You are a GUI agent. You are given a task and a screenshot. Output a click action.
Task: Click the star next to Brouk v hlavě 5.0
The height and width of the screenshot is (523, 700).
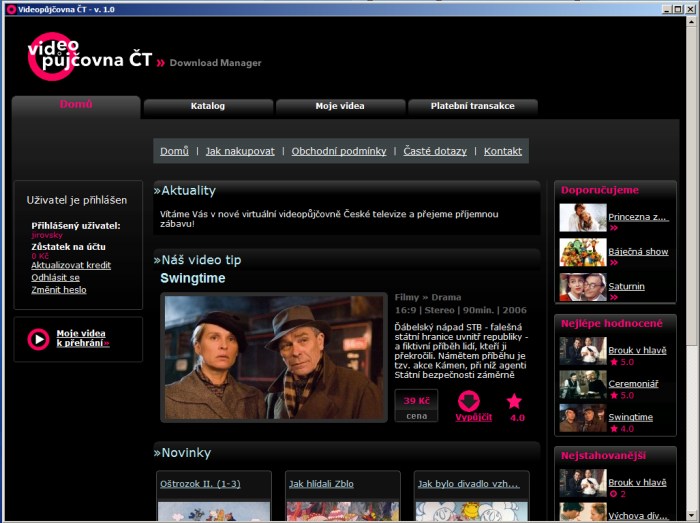coord(614,362)
